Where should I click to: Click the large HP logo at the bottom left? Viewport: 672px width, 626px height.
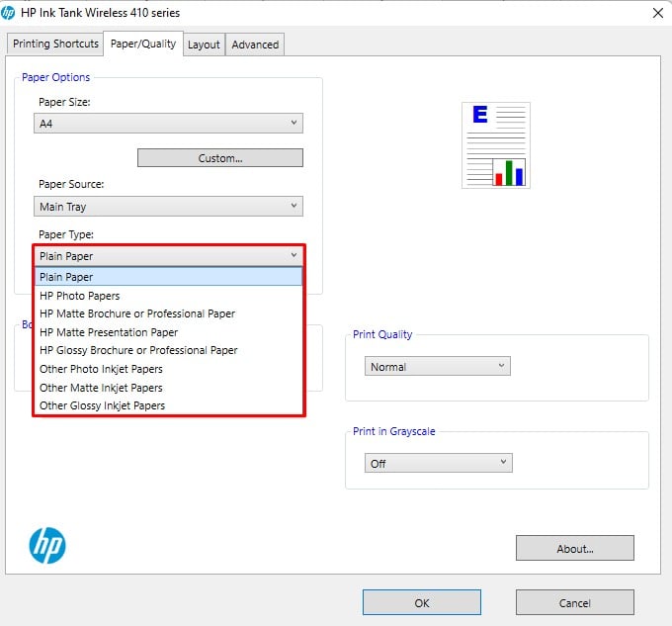click(47, 545)
